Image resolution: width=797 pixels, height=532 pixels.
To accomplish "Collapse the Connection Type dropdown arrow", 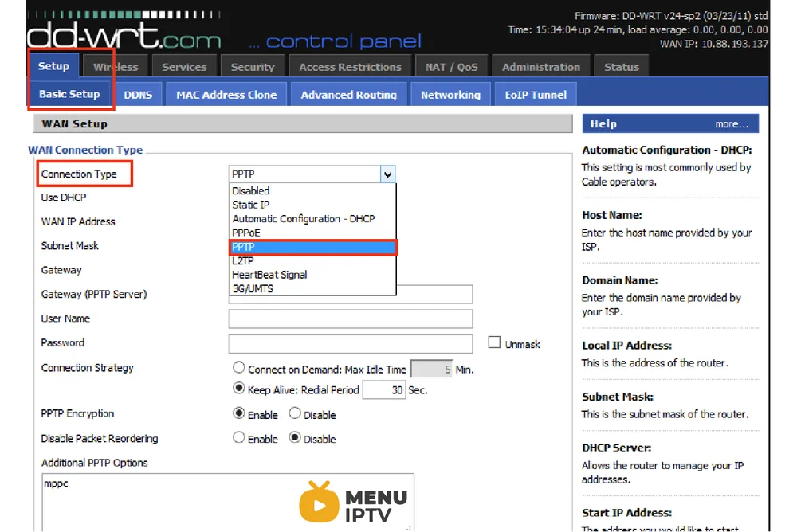I will point(388,174).
